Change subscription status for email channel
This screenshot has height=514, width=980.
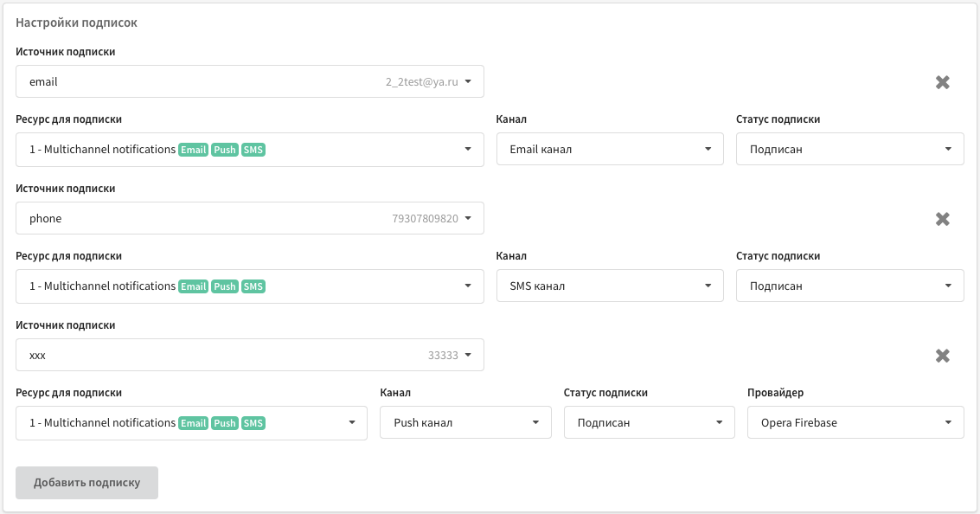coord(850,149)
